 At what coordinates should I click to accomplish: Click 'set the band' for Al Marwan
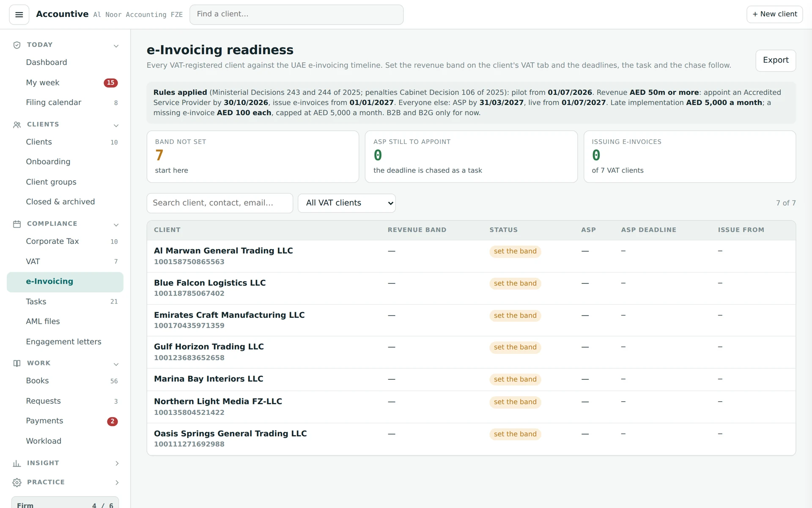point(515,251)
